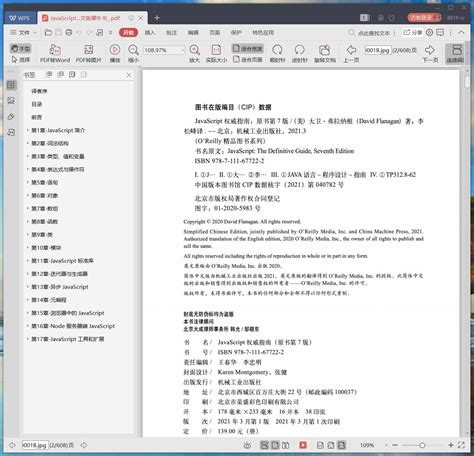Expand 第1章-JavaScript 简介 bookmark

pos(27,130)
